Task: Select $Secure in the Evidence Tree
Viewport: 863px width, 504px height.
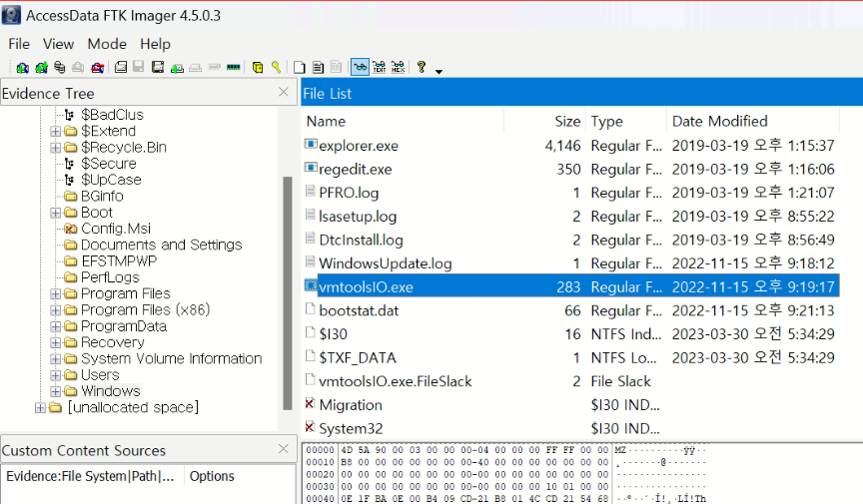Action: (109, 164)
